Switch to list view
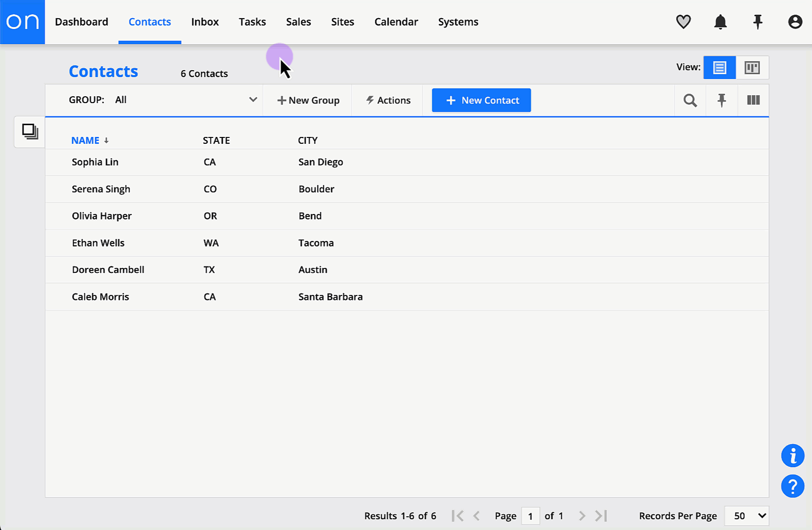 point(719,68)
